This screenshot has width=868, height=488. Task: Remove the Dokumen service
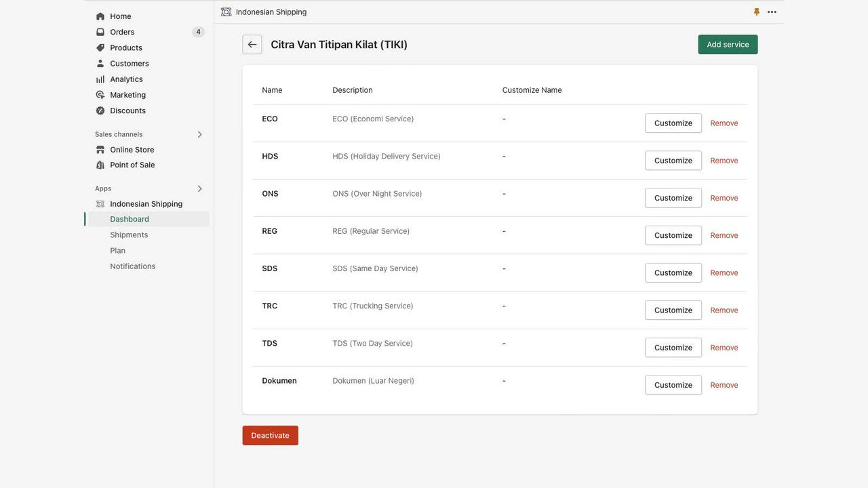click(724, 385)
